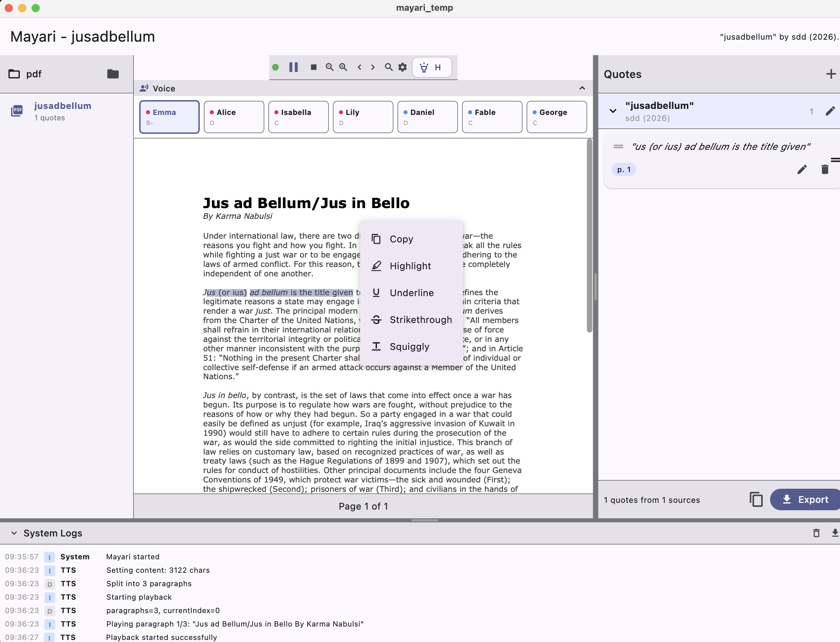
Task: Select the George voice
Action: click(556, 117)
